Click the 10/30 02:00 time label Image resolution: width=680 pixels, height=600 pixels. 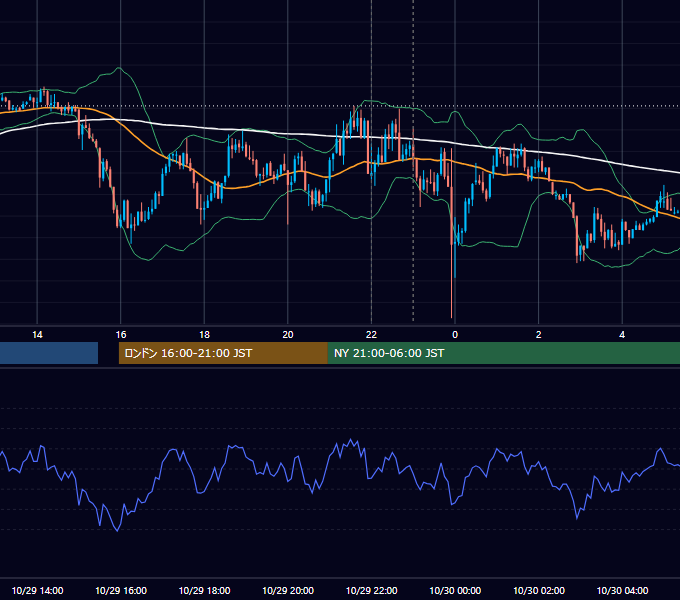tap(539, 590)
